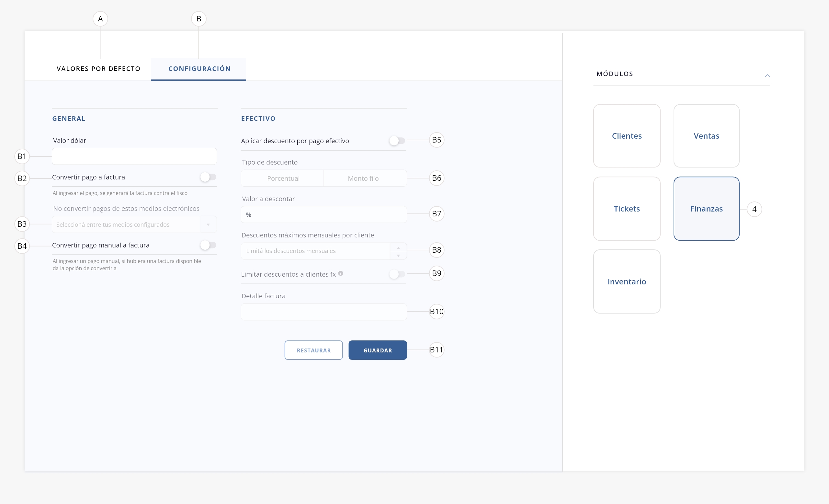The height and width of the screenshot is (504, 829).
Task: Collapse the Módulos panel chevron
Action: 767,76
